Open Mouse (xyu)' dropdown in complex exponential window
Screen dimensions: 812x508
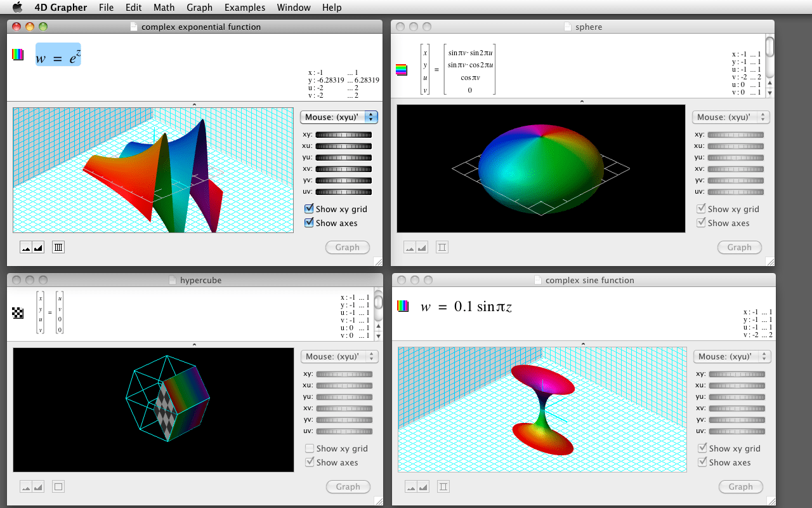339,117
